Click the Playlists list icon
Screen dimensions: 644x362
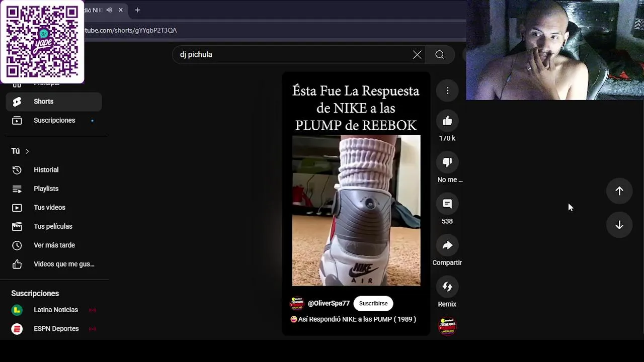tap(17, 189)
